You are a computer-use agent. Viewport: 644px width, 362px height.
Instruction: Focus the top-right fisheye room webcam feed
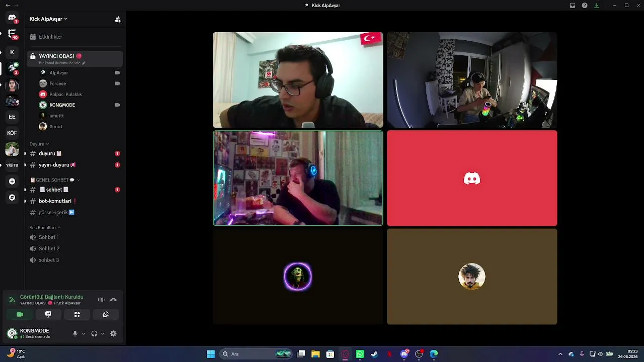pos(472,80)
